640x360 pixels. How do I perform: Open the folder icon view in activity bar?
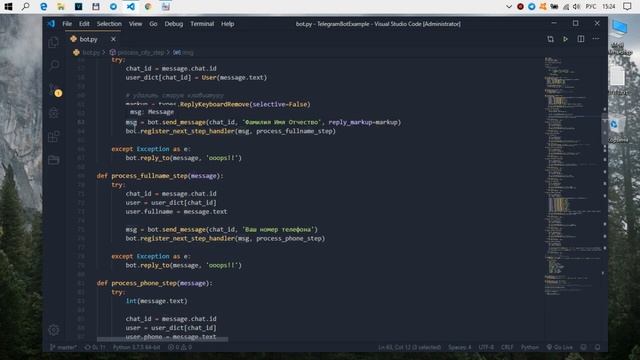pyautogui.click(x=53, y=160)
